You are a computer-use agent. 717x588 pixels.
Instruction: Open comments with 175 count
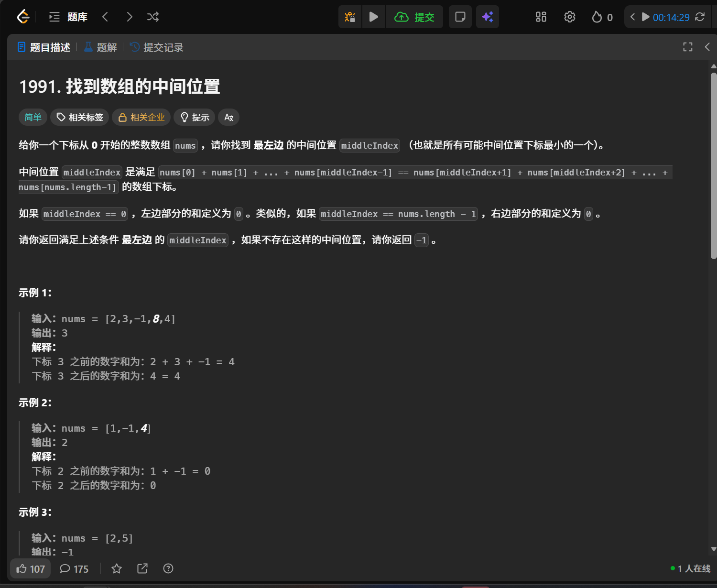click(74, 569)
